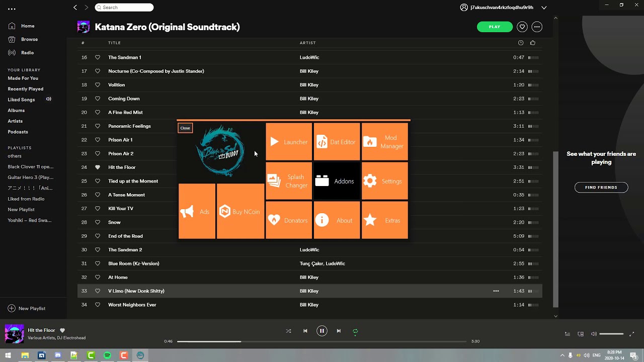Pause the current song

[322, 331]
